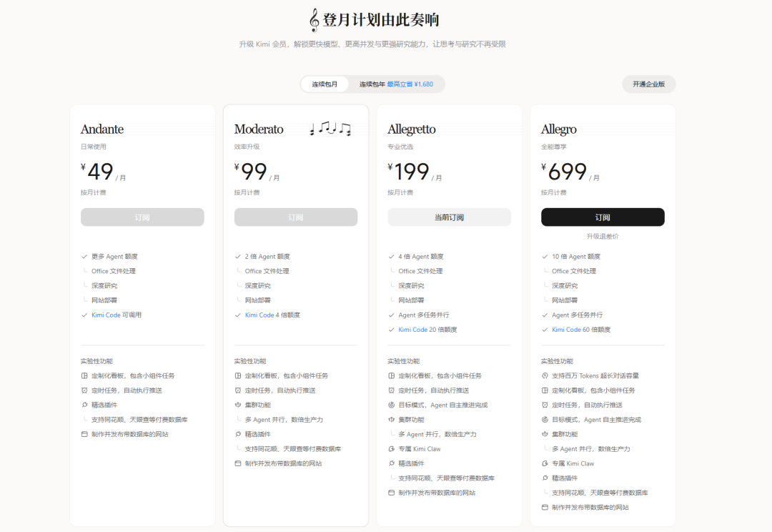Follow the Kimi Code 60 倍额度 link
The height and width of the screenshot is (532, 772).
pos(581,330)
